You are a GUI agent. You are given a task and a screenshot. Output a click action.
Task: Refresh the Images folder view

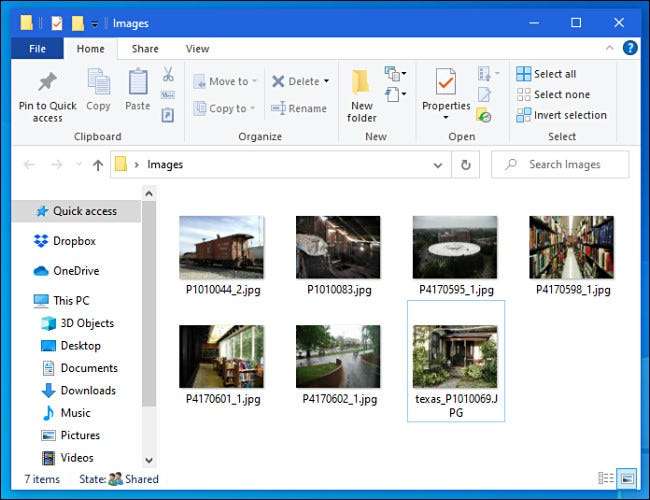pyautogui.click(x=465, y=164)
